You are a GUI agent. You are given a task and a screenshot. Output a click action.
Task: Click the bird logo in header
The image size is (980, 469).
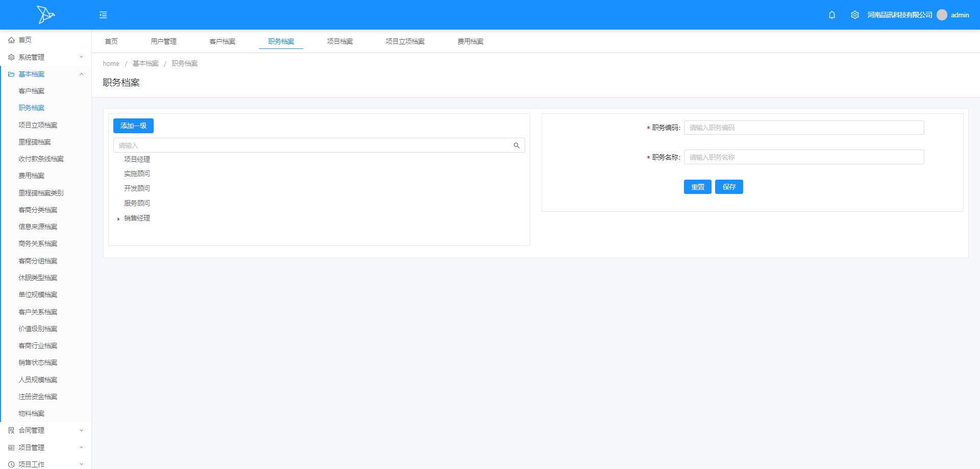45,15
